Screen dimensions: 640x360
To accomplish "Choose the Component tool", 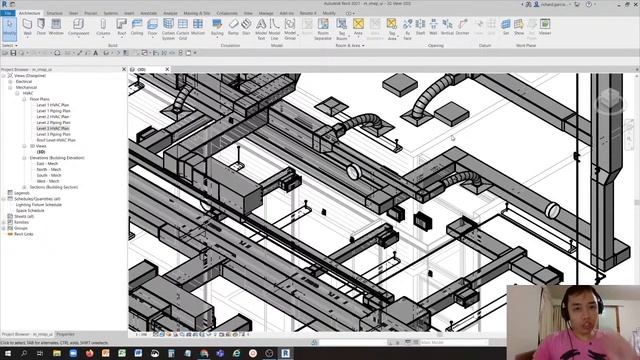I will [x=78, y=27].
